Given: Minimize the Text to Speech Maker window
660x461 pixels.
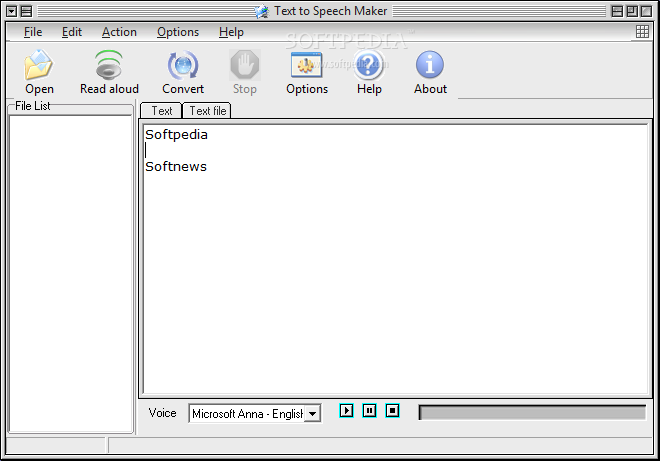Looking at the screenshot, I should pos(617,11).
